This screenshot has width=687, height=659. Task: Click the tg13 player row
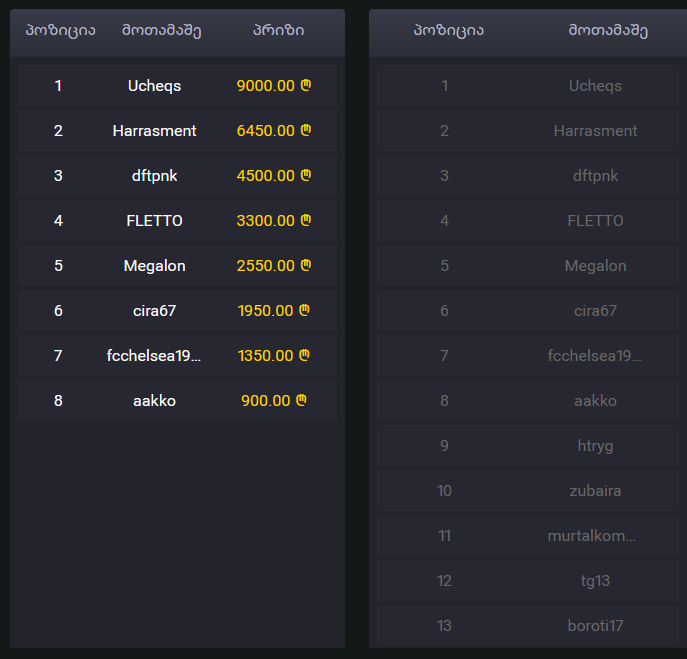tap(528, 581)
